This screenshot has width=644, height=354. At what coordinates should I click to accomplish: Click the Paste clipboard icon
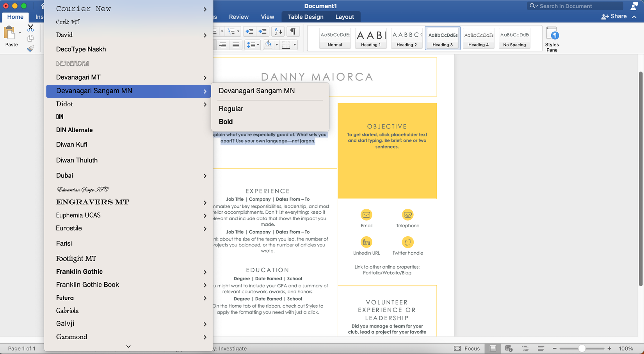click(x=10, y=33)
